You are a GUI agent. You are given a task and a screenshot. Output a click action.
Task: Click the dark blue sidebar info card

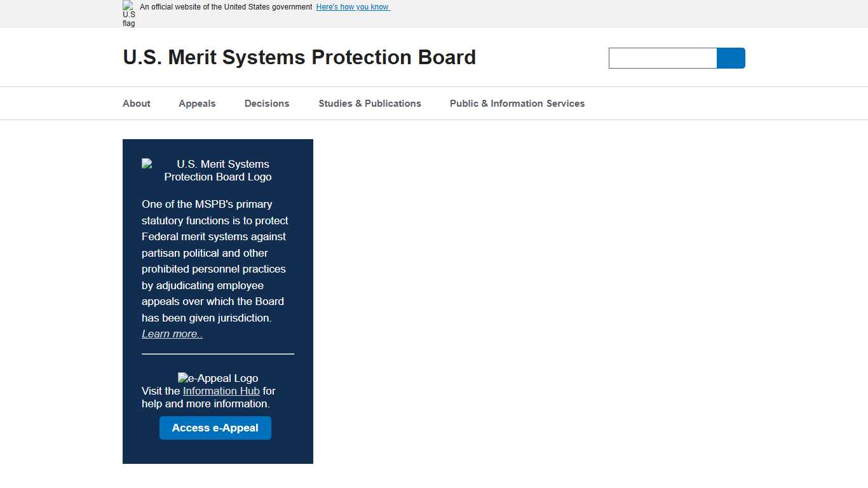217,301
